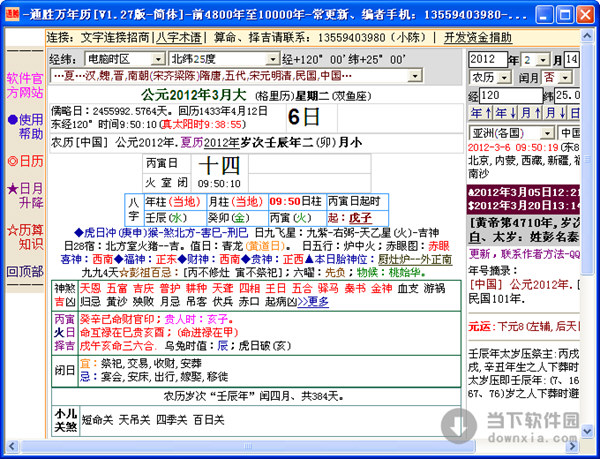
Task: Click the 元运 line in right panel
Action: tap(523, 327)
